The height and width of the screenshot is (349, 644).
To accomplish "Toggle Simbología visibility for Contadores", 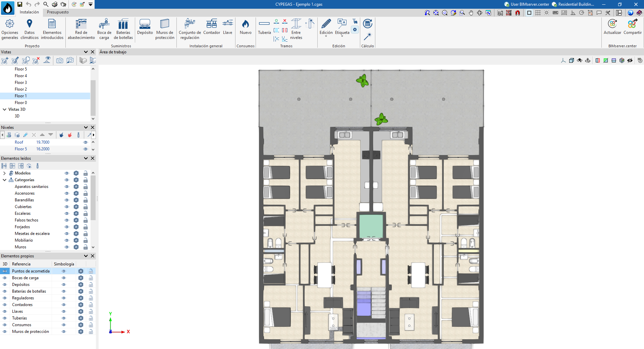I will [x=64, y=305].
